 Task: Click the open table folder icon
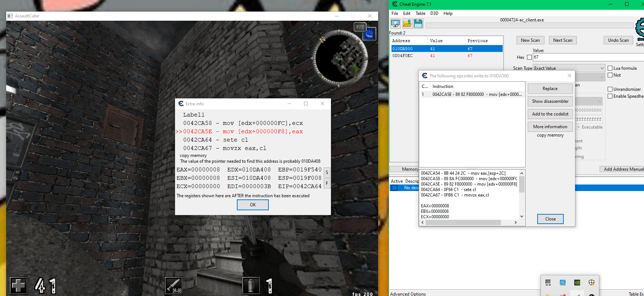tap(407, 24)
